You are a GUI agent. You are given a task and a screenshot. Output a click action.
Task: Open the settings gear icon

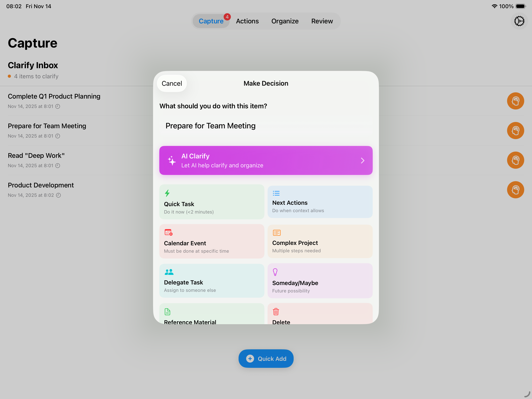click(519, 21)
